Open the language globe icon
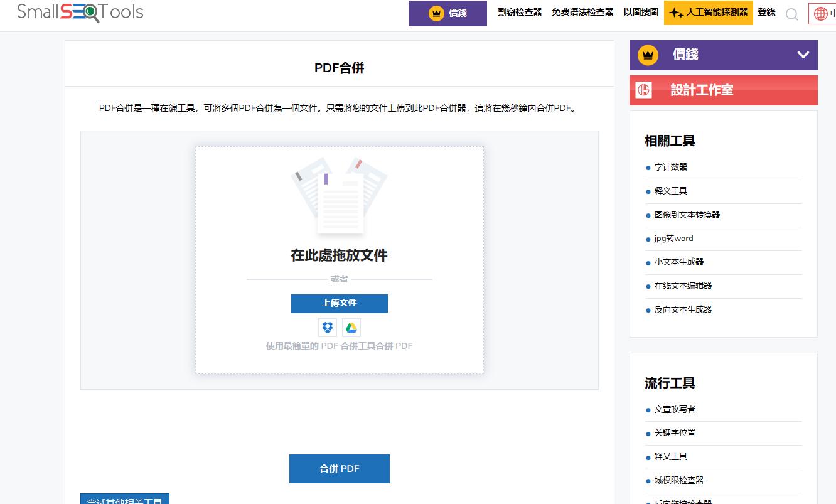The height and width of the screenshot is (504, 836). pyautogui.click(x=822, y=13)
